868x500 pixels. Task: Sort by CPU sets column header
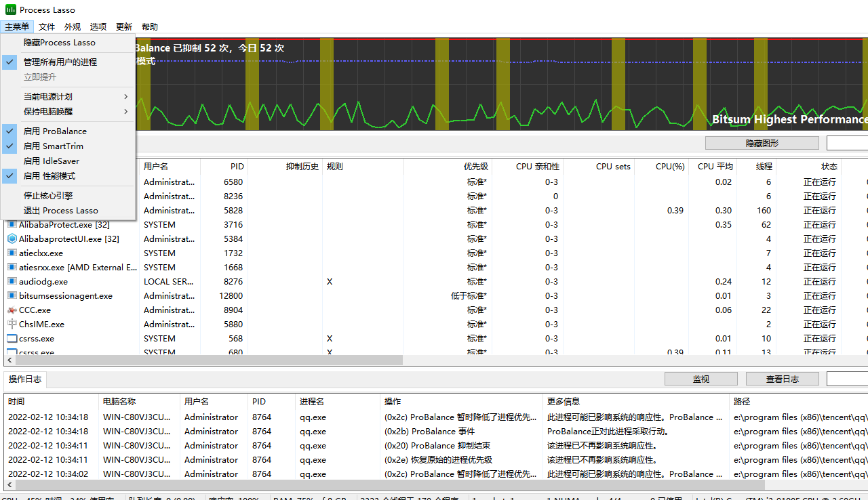(599, 166)
